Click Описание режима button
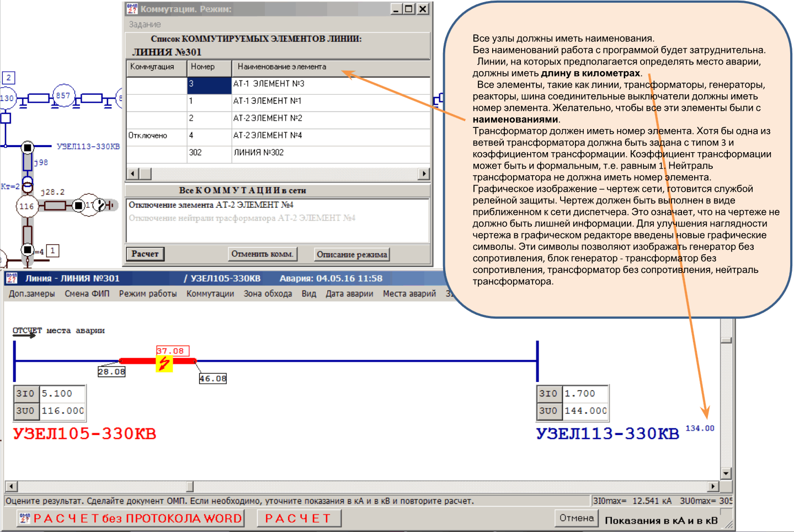This screenshot has height=532, width=794. click(351, 254)
